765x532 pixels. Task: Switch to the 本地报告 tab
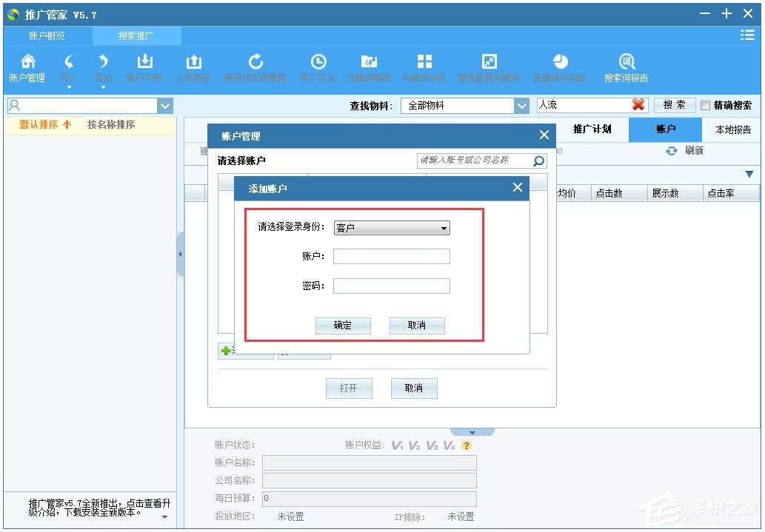pos(732,129)
